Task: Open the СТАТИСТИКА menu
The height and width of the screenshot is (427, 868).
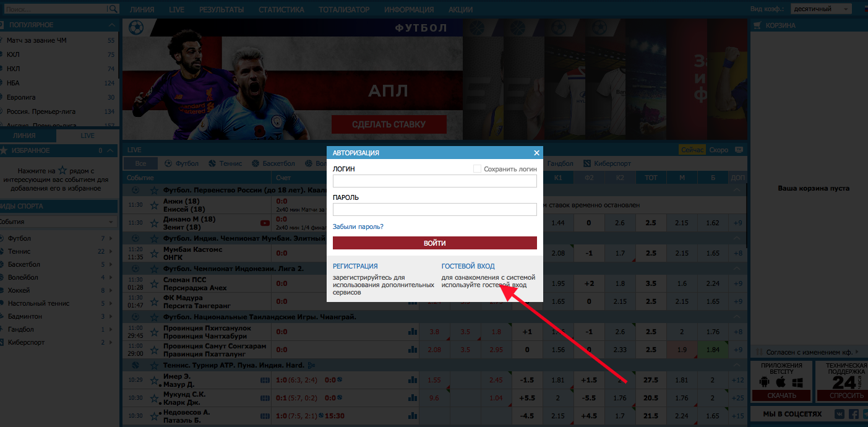Action: point(281,9)
